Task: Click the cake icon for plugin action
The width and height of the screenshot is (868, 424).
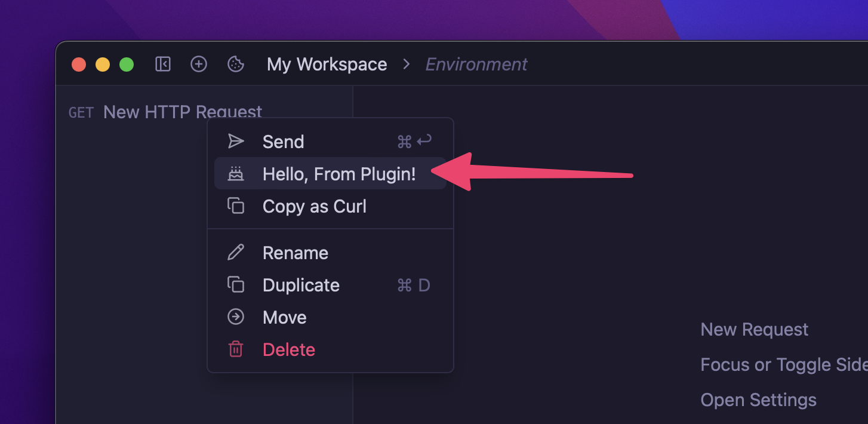Action: [236, 174]
